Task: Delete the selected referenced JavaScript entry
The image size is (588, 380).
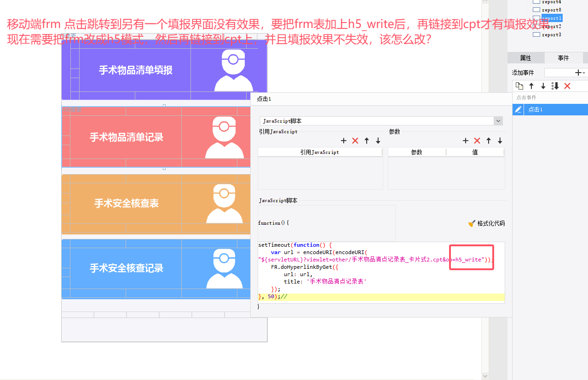Action: tap(355, 141)
